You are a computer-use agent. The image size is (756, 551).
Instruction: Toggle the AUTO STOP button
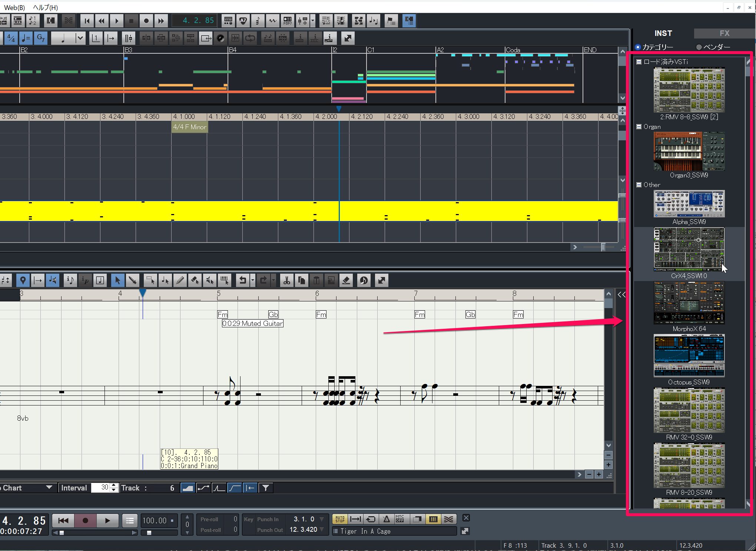point(340,519)
